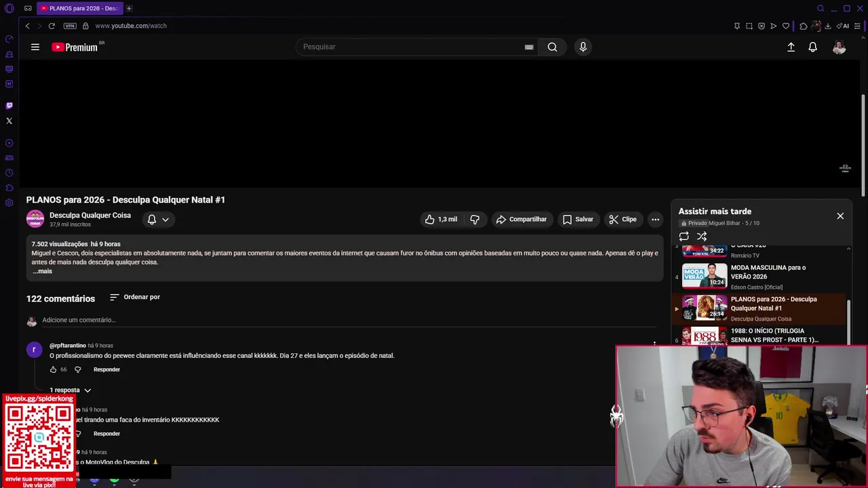Screen dimensions: 868x488
Task: Open extensions cube icon in sidebar
Action: pos(9,188)
